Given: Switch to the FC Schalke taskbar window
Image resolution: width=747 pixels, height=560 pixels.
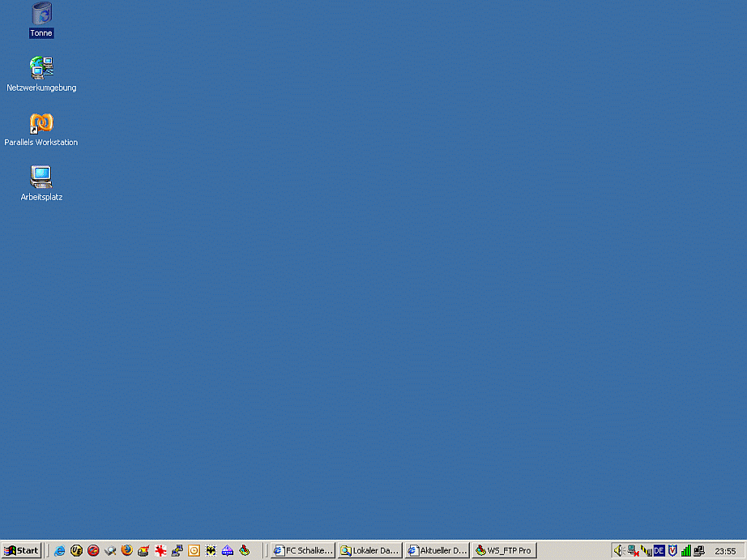Looking at the screenshot, I should [x=303, y=550].
